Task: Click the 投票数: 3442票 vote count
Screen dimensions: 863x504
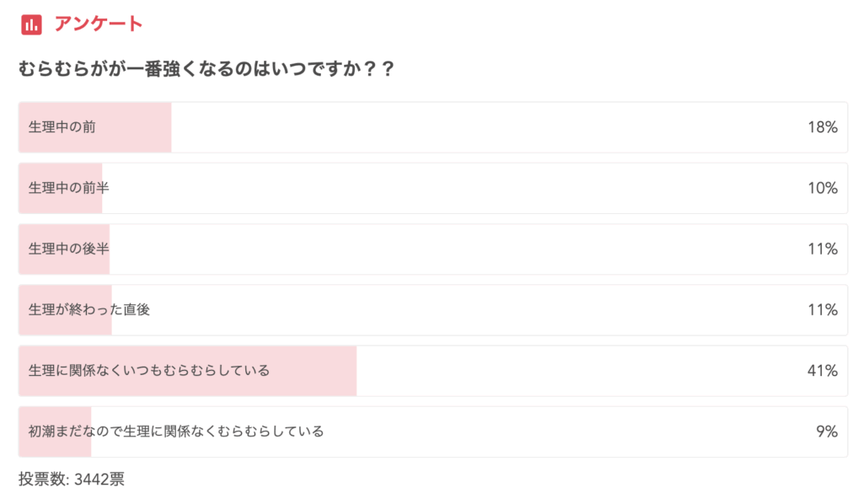Action: tap(72, 480)
